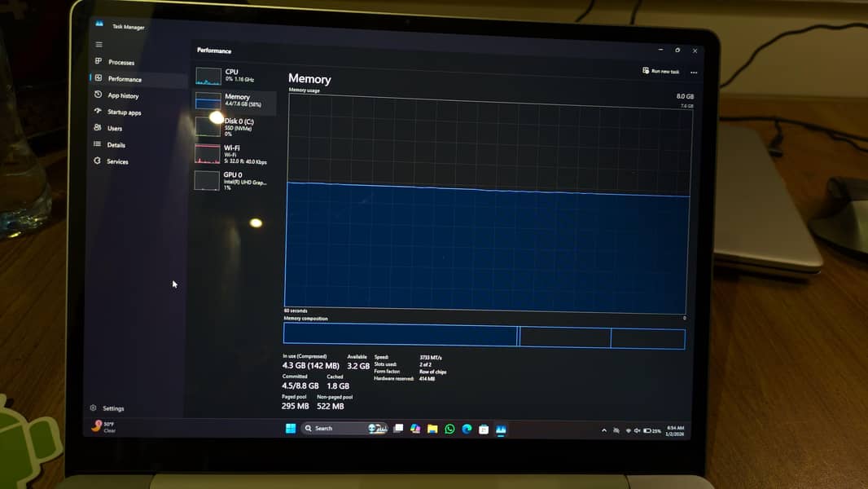Open the App history page icon
The image size is (868, 489).
(x=99, y=95)
